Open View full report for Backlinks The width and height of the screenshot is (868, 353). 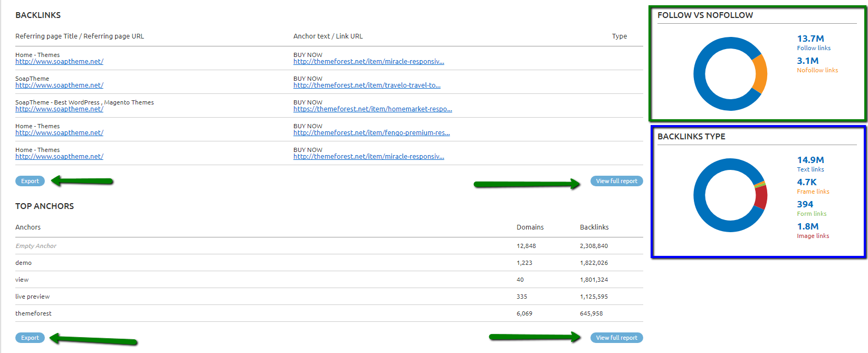(616, 181)
